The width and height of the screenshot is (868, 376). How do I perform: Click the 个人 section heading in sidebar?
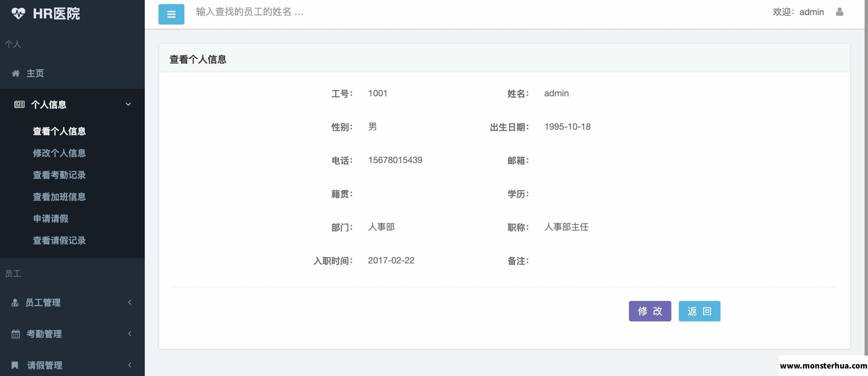[13, 44]
